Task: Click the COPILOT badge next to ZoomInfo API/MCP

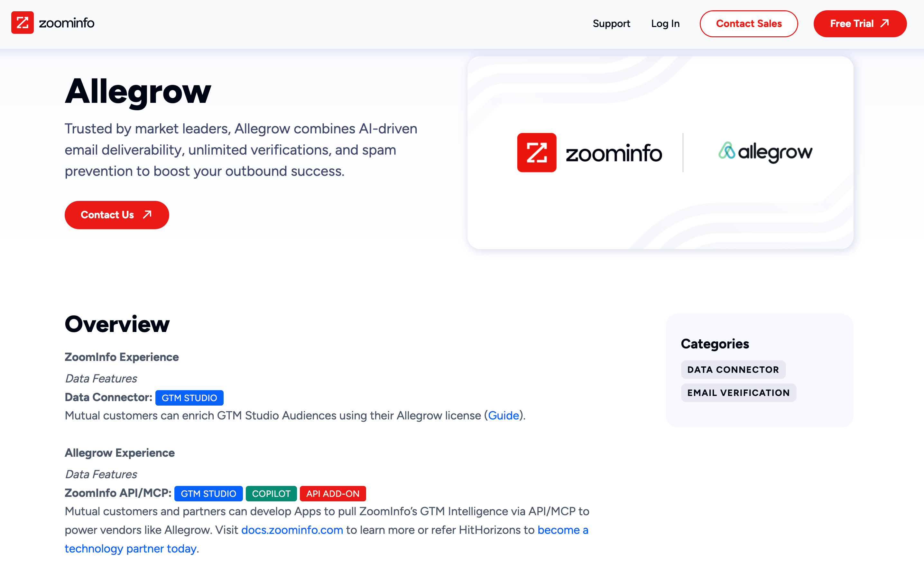Action: [x=271, y=494]
